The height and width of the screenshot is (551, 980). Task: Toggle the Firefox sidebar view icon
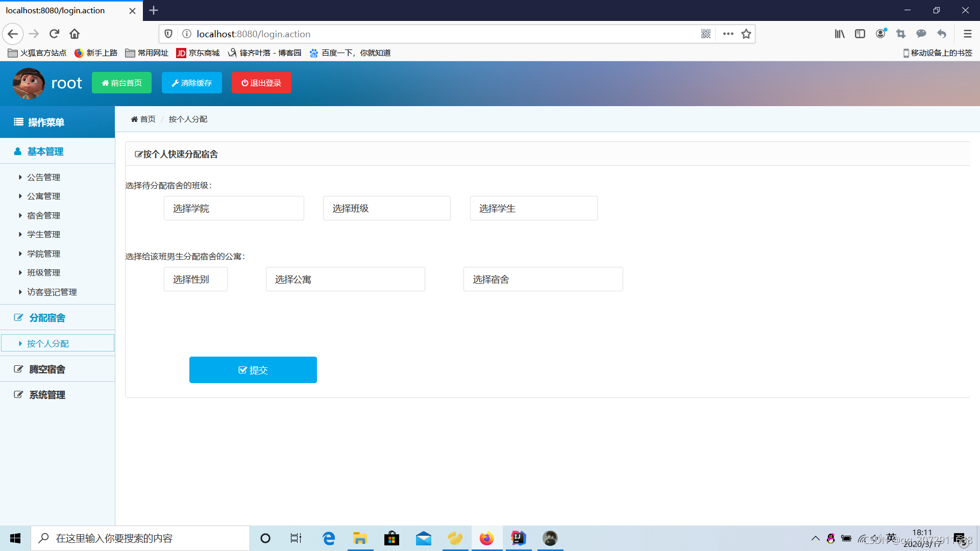point(860,34)
